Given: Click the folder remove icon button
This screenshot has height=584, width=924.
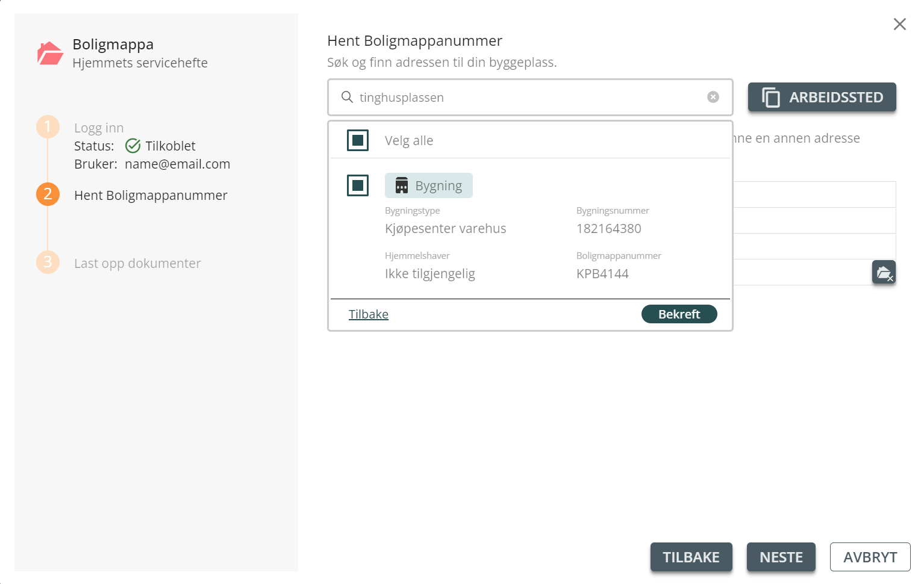Looking at the screenshot, I should tap(884, 272).
